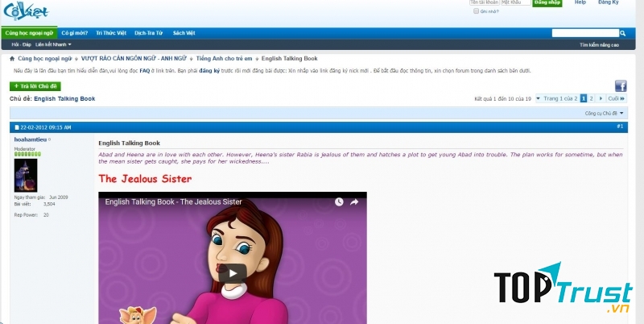Focus the username Tên tài khoản field

point(485,2)
